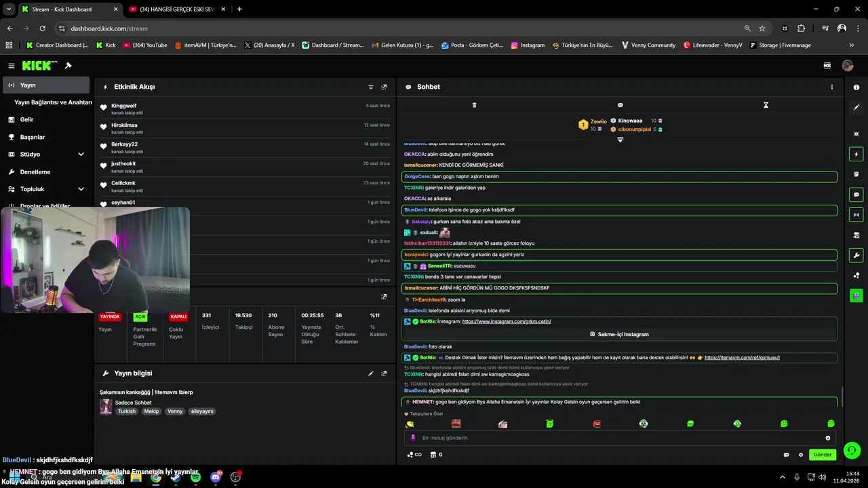Show more bookmarks with the chevron
Screen dimensions: 868x488
coord(852,45)
